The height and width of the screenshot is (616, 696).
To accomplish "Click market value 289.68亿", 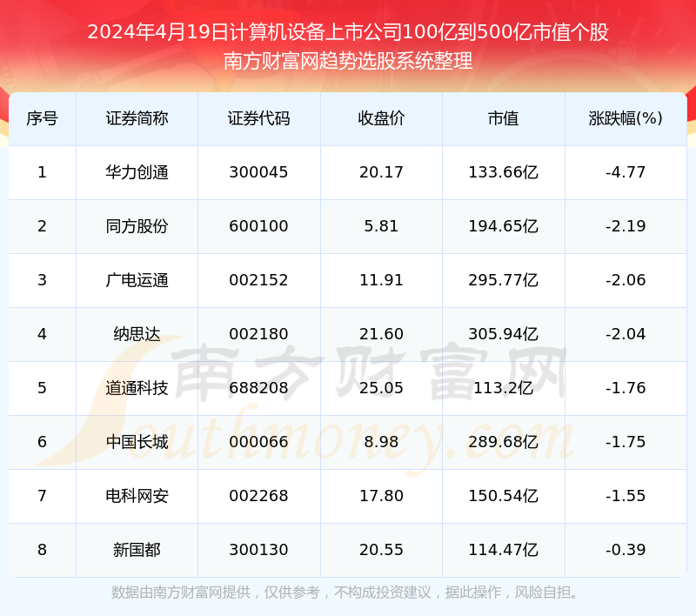I will click(504, 442).
